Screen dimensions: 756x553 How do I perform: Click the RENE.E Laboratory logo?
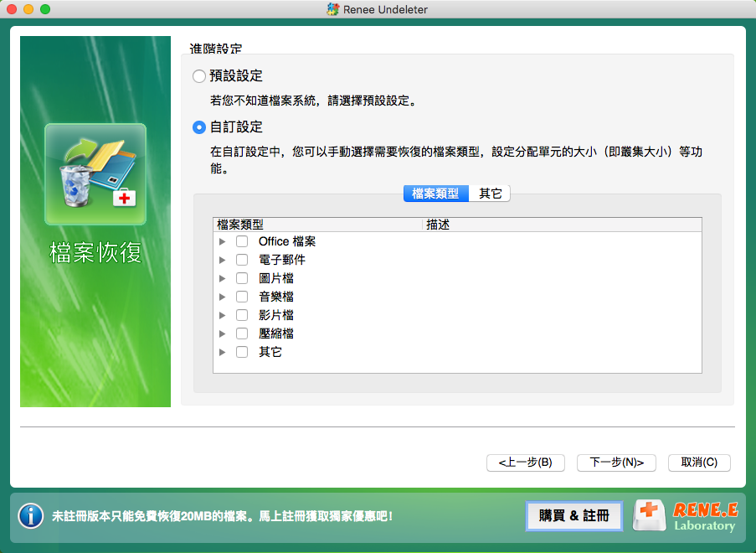pyautogui.click(x=687, y=516)
